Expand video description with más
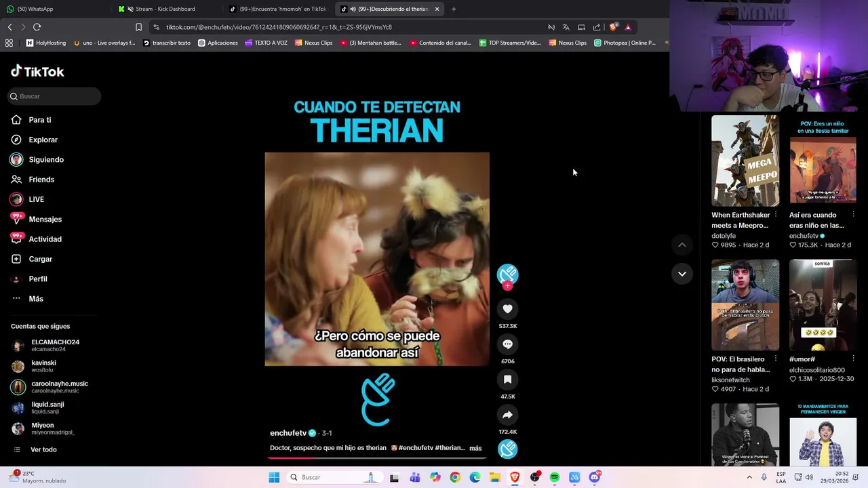 475,448
